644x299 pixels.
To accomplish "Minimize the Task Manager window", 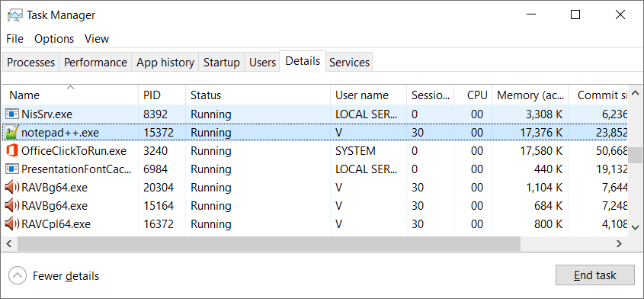I will [x=531, y=14].
